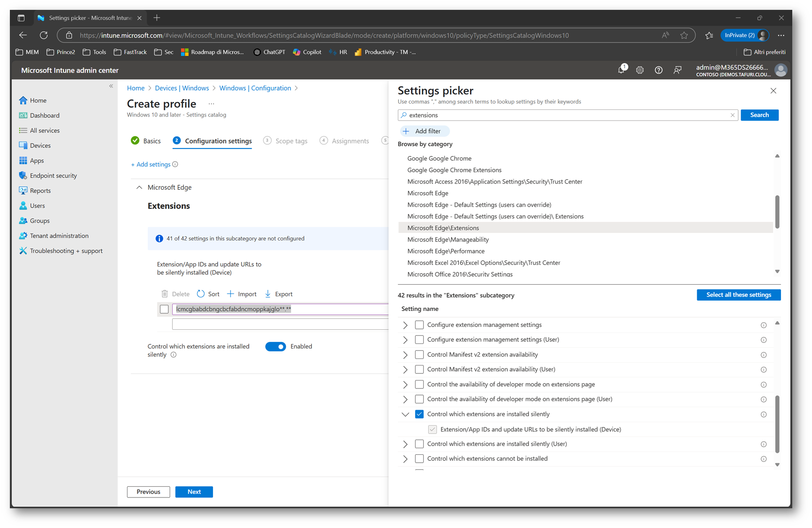
Task: Show info for Control Manifest v2 extension availability
Action: (764, 355)
